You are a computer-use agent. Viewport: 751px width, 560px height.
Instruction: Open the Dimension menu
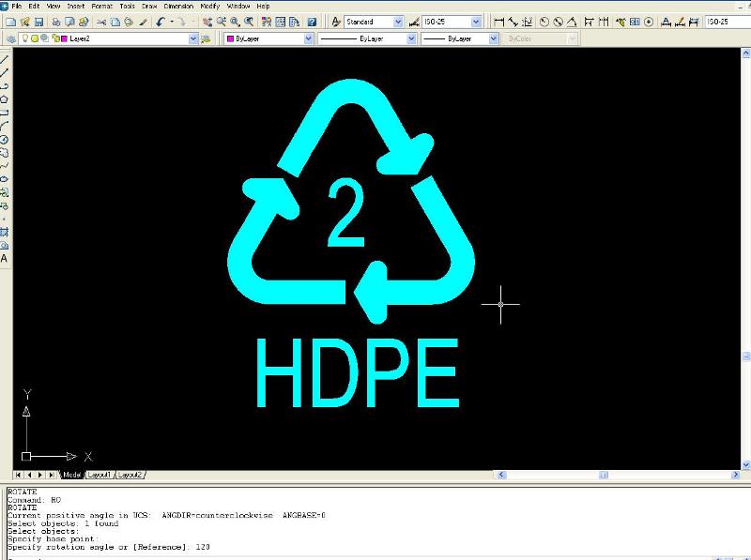(x=178, y=7)
